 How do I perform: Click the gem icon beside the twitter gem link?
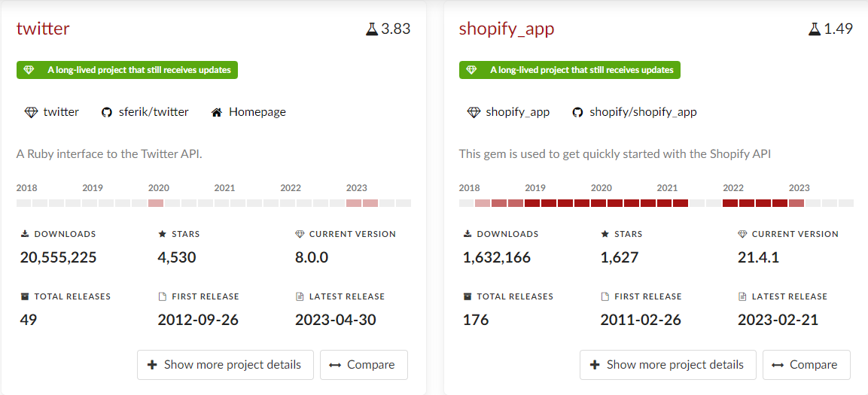[x=31, y=113]
